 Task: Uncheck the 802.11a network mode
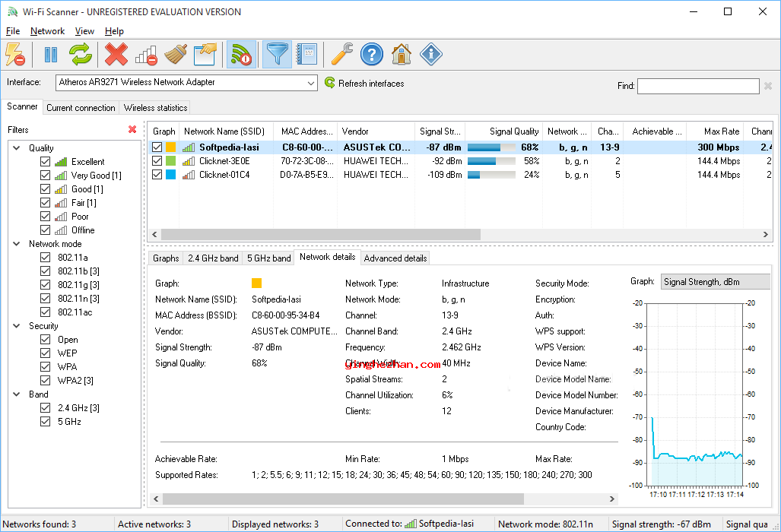click(x=46, y=258)
